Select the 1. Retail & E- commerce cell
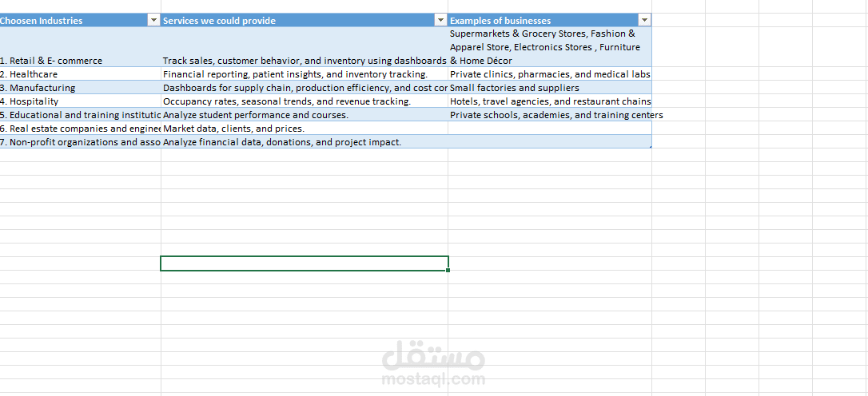The height and width of the screenshot is (396, 868). point(80,47)
